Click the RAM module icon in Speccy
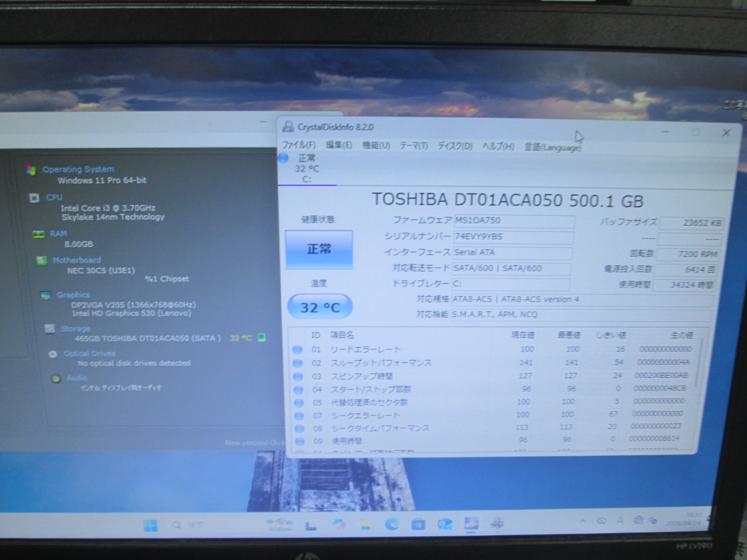The width and height of the screenshot is (747, 560). coord(38,234)
